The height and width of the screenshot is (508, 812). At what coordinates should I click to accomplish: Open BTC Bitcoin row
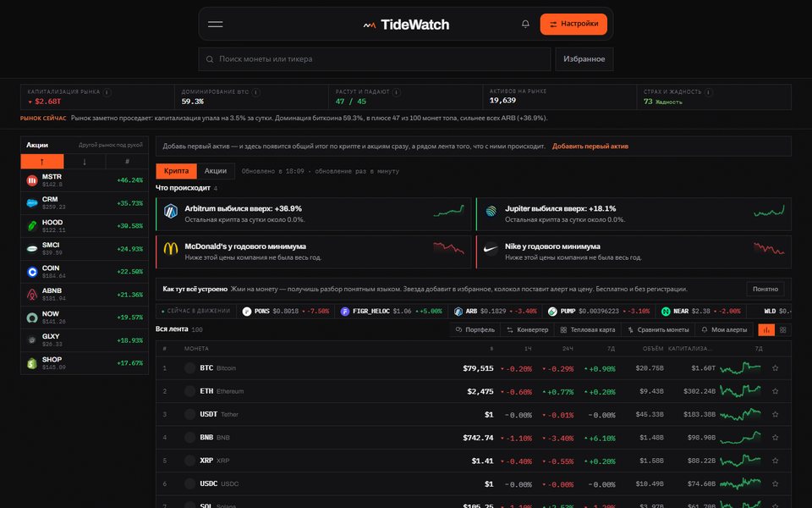coord(474,368)
